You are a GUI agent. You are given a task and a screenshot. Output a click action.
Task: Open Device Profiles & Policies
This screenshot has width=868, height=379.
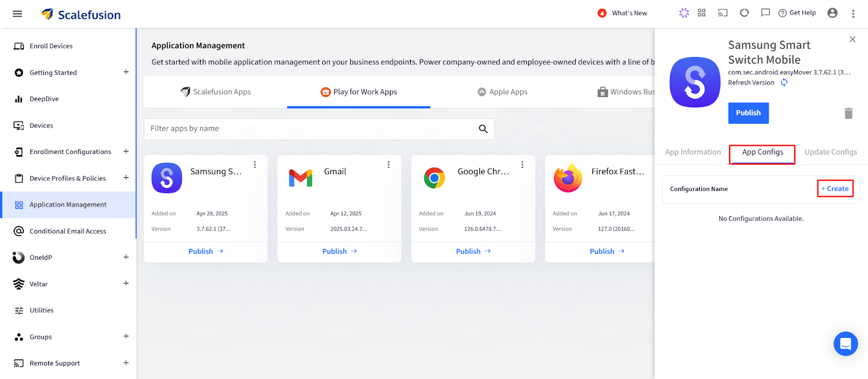[68, 178]
